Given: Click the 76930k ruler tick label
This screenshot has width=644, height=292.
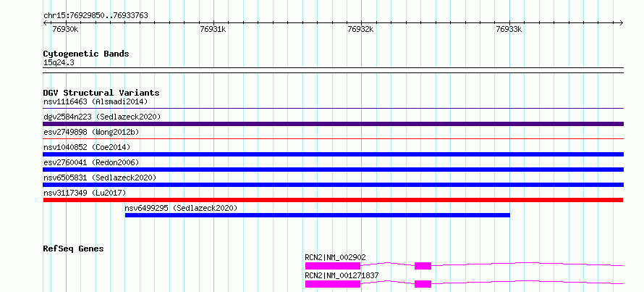Looking at the screenshot, I should pos(65,29).
